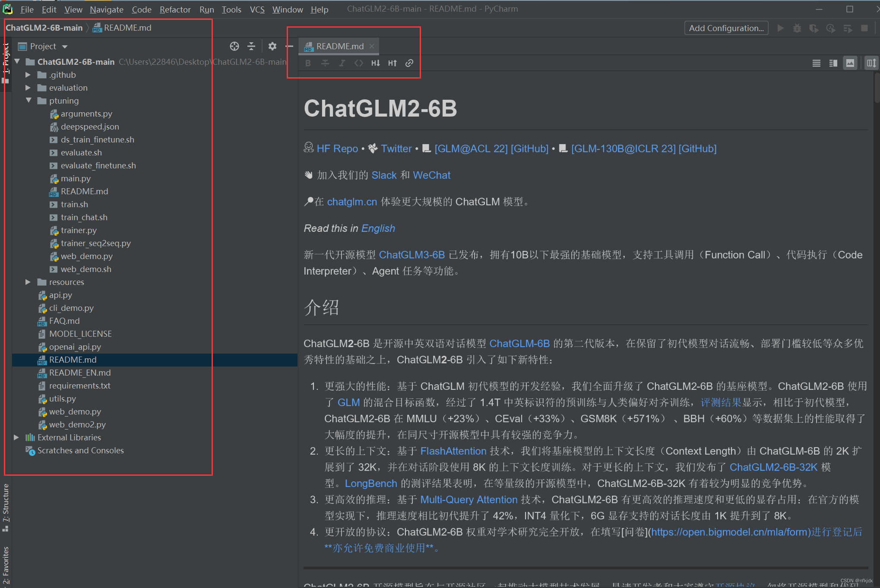Click increase header level H-up icon
880x588 pixels.
(x=392, y=63)
